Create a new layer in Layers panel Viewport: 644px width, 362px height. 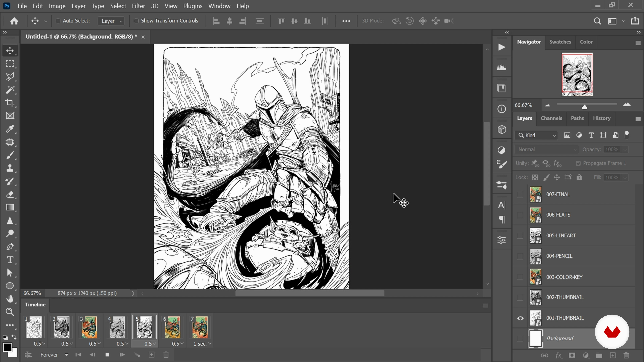click(x=613, y=355)
